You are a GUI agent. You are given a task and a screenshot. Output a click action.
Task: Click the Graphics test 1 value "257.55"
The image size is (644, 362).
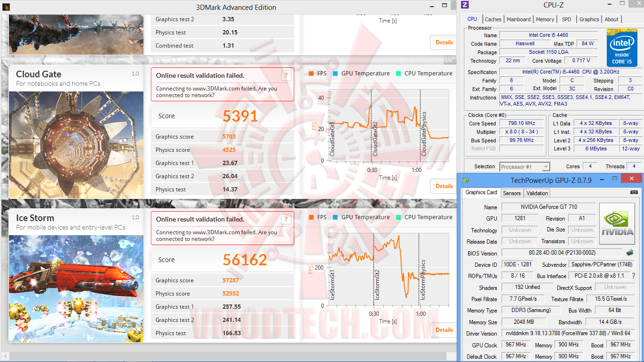[x=231, y=307]
